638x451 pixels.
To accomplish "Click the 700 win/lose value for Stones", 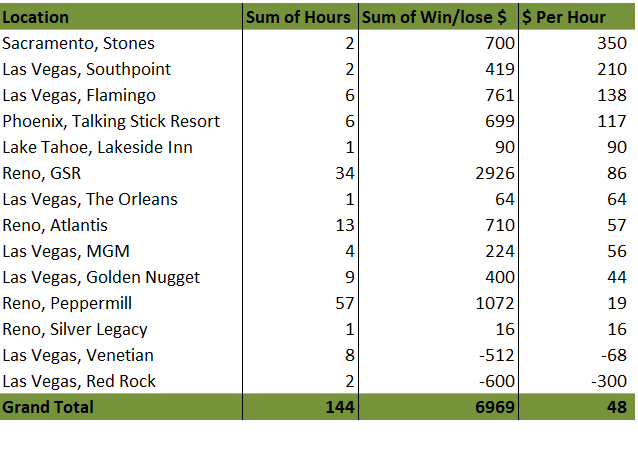I will point(500,44).
